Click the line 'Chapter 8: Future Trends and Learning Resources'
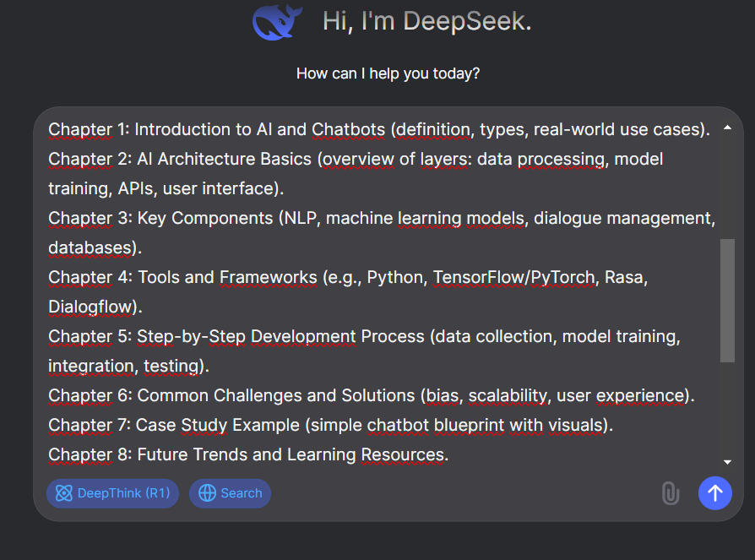Image resolution: width=755 pixels, height=560 pixels. pyautogui.click(x=248, y=454)
